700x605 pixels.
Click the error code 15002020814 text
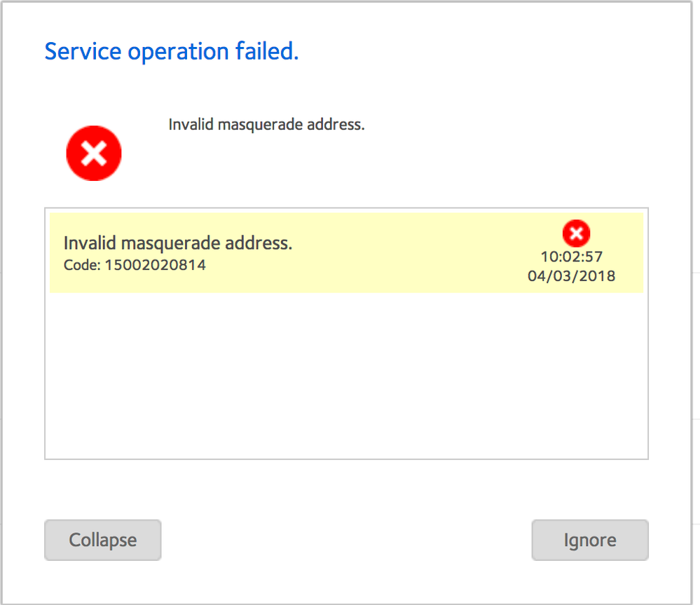point(135,265)
